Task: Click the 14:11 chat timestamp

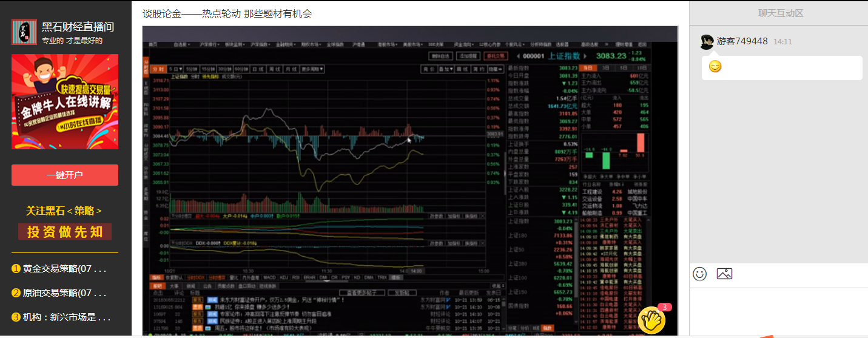Action: point(782,42)
